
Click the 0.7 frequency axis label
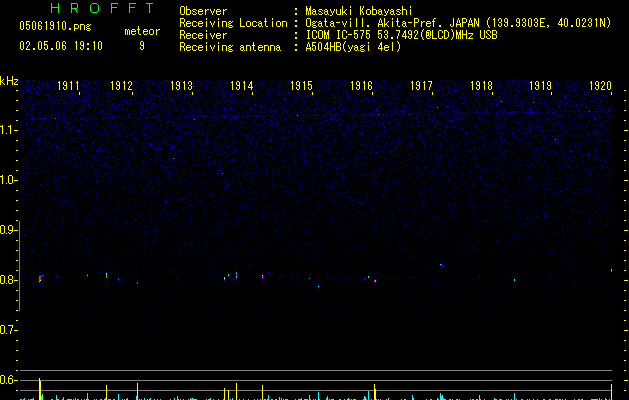click(x=9, y=330)
